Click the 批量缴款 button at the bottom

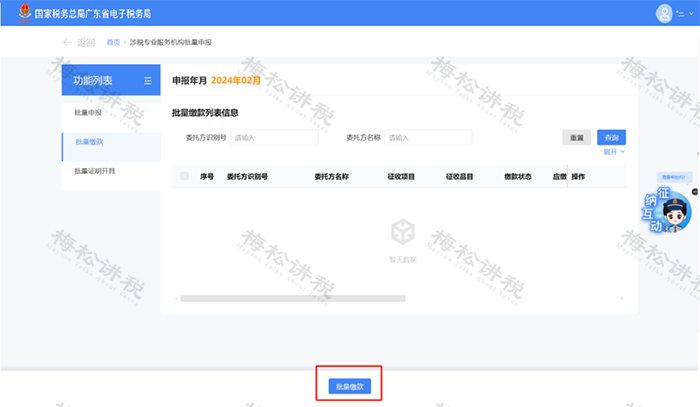[350, 386]
